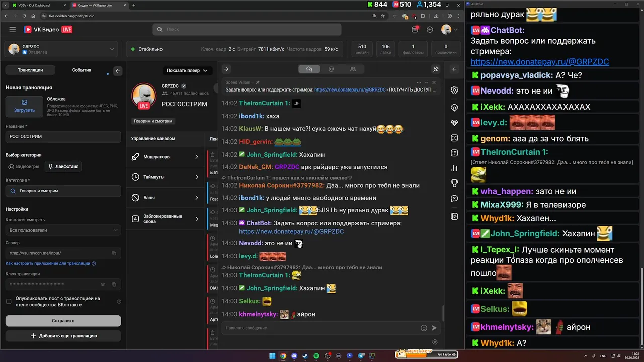The height and width of the screenshot is (362, 644).
Task: Open a new browser tab
Action: pos(133,5)
